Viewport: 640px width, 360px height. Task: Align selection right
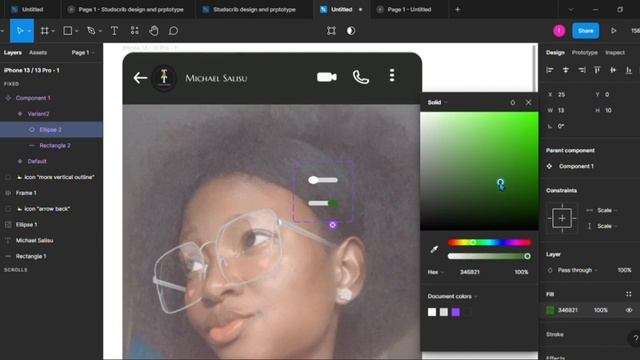pos(582,70)
